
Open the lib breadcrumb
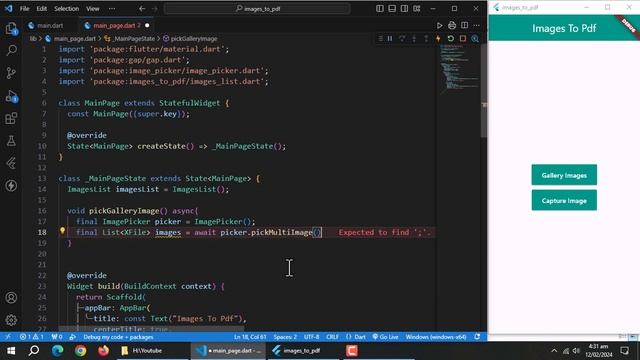[x=33, y=39]
